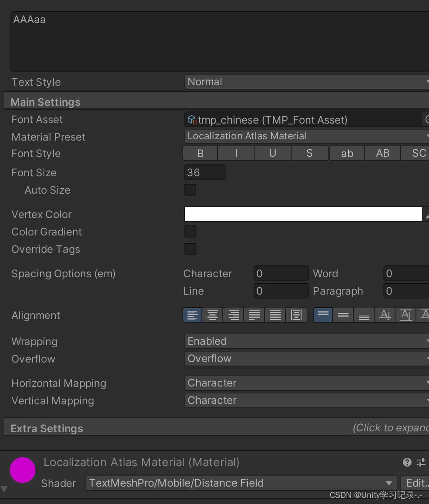The width and height of the screenshot is (429, 504).
Task: Enable Override Tags
Action: click(190, 249)
